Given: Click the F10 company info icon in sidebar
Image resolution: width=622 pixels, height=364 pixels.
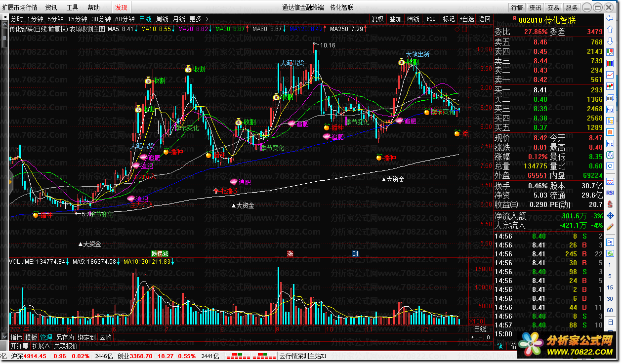Looking at the screenshot, I should [610, 109].
